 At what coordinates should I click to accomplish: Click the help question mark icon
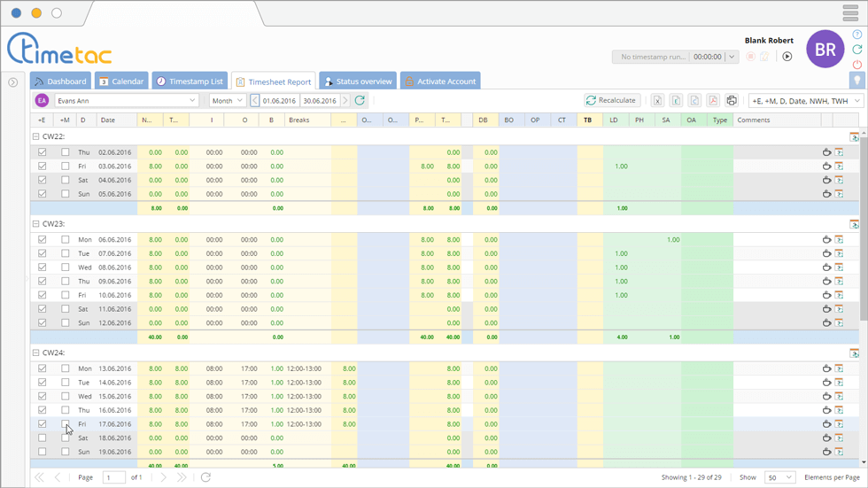coord(856,35)
